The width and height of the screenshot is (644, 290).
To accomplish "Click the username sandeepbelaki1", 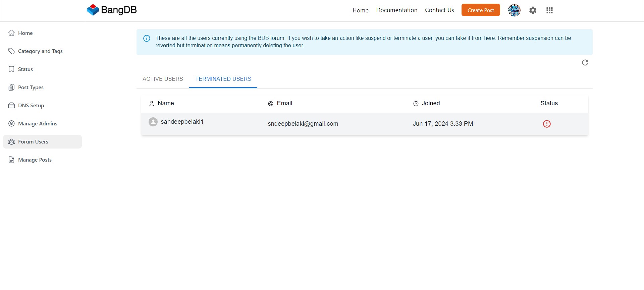I will point(182,122).
